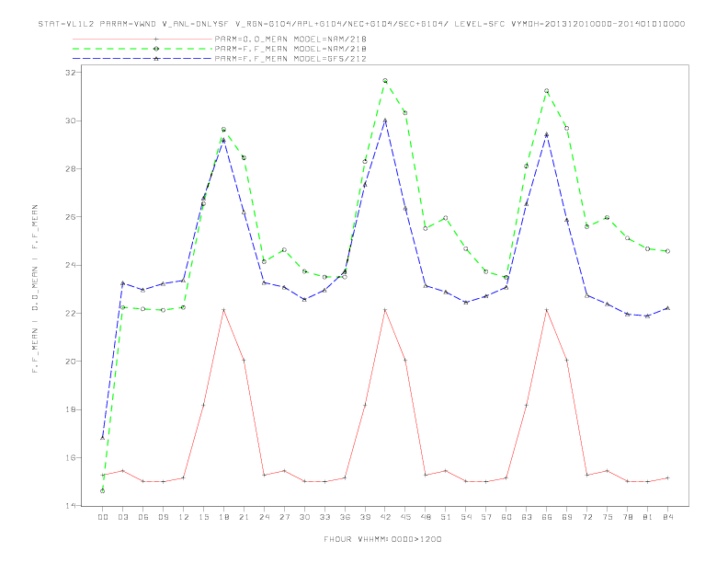728x563 pixels.
Task: Click x-axis tick label 78
Action: pyautogui.click(x=627, y=517)
